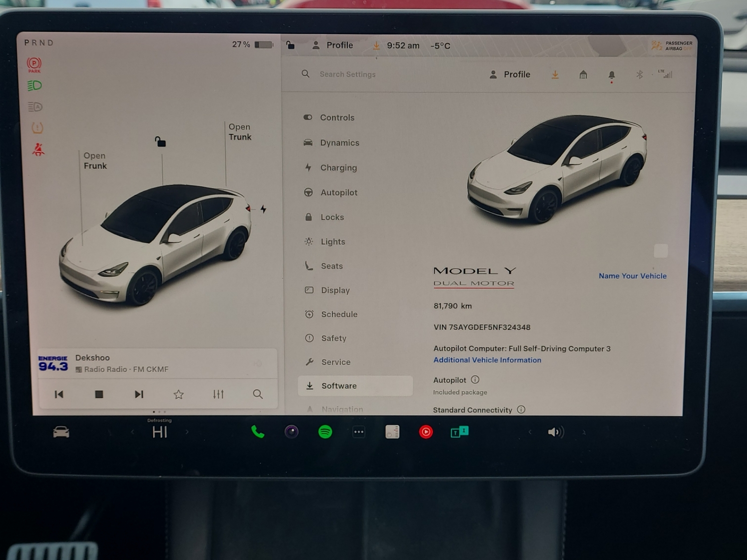Toggle the door lock icon above the car

[160, 141]
